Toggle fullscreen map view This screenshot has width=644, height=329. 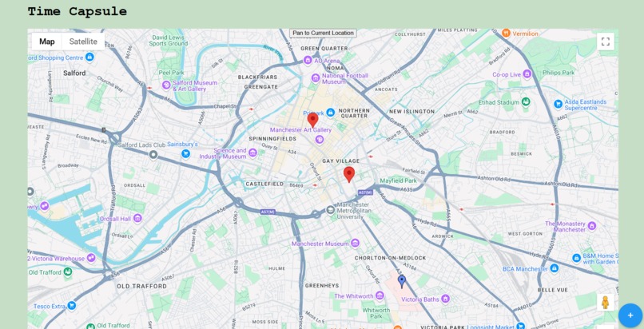point(605,42)
